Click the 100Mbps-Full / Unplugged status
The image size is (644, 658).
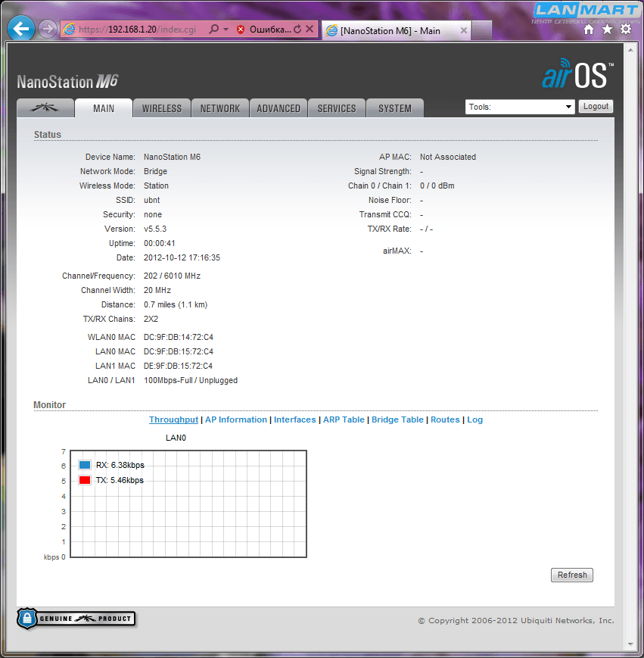(191, 380)
